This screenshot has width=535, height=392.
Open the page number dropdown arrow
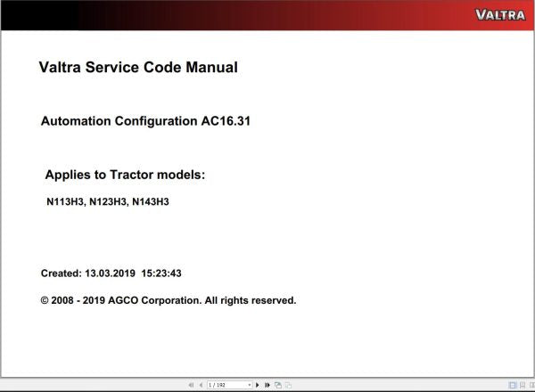(249, 385)
